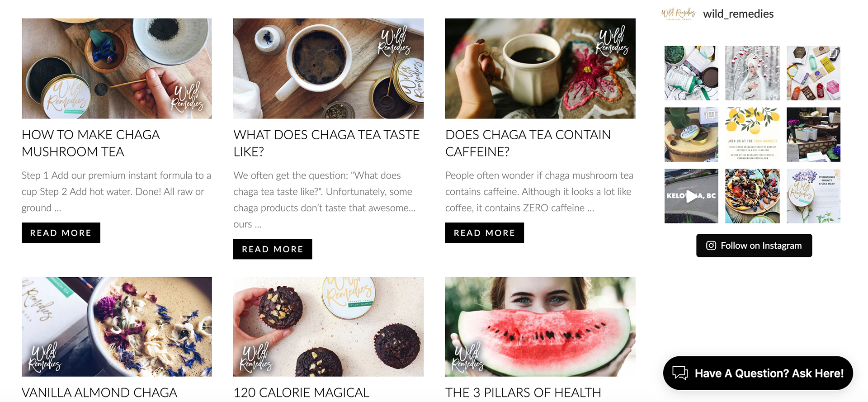Viewport: 868px width, 402px height.
Task: Open the vanilla almond chaga latte image
Action: click(x=117, y=326)
